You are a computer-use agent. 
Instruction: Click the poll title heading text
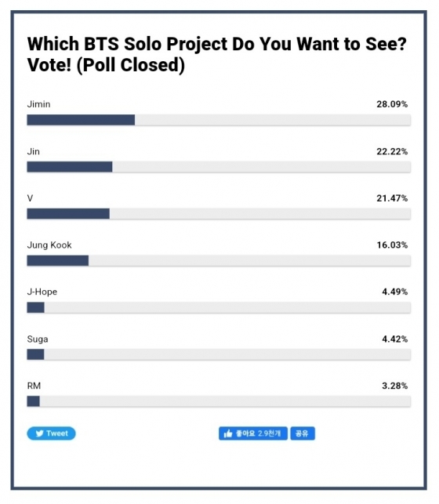(217, 54)
